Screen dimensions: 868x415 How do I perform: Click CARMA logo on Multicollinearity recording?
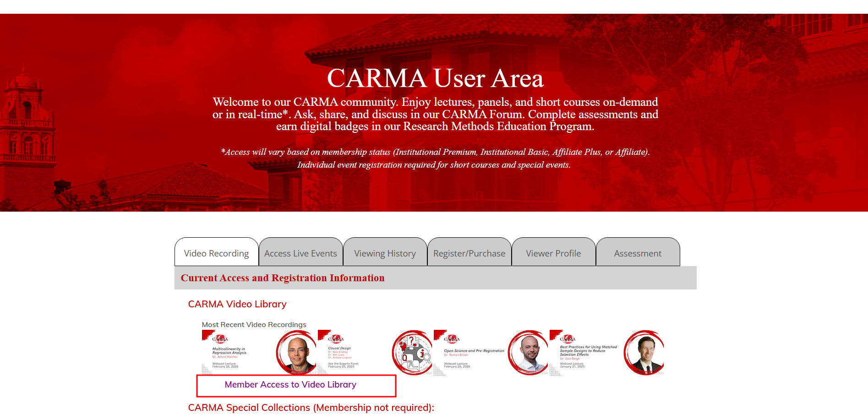pos(220,339)
